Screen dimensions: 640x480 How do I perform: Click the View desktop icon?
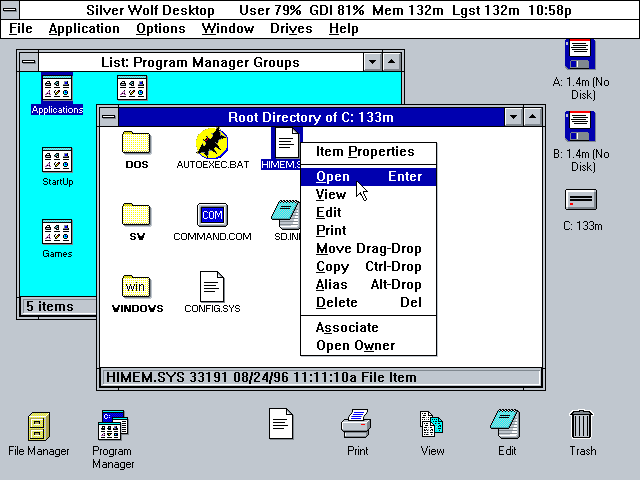click(x=431, y=424)
